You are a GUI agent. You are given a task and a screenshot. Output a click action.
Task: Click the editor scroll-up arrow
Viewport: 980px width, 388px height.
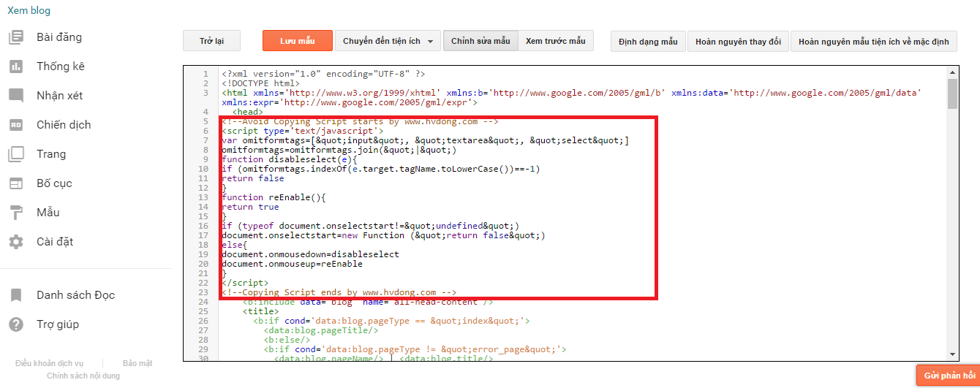point(952,71)
